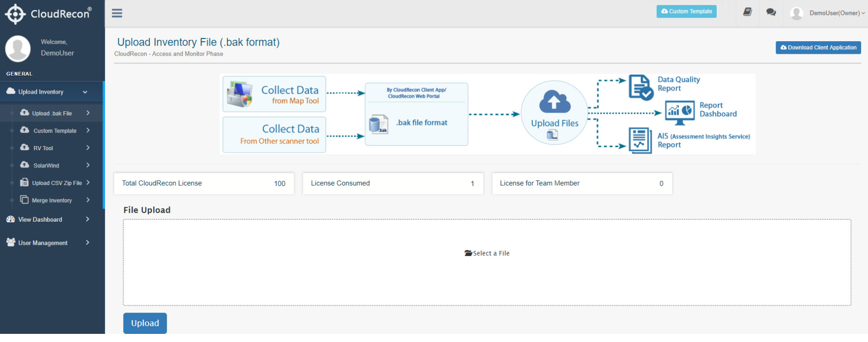Viewport: 868px width, 342px height.
Task: Expand arrow next to RV Tool
Action: coord(88,147)
